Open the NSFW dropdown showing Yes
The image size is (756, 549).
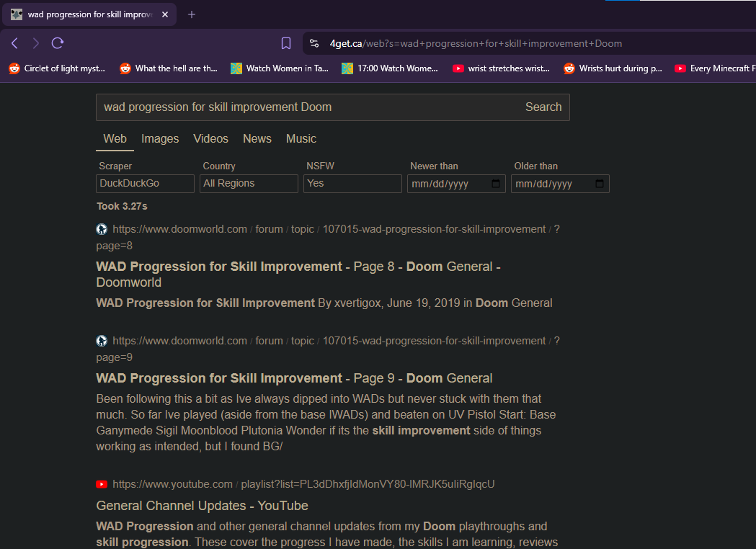pyautogui.click(x=352, y=184)
